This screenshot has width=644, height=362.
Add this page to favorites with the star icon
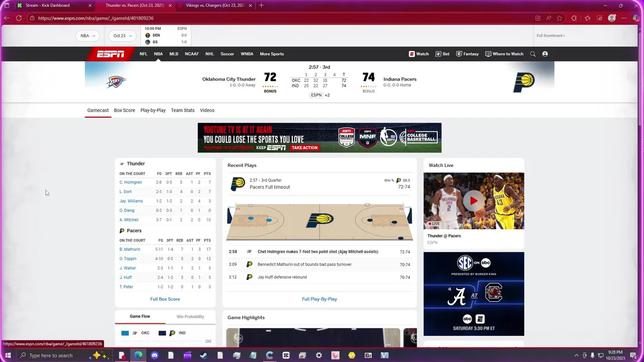[x=559, y=18]
